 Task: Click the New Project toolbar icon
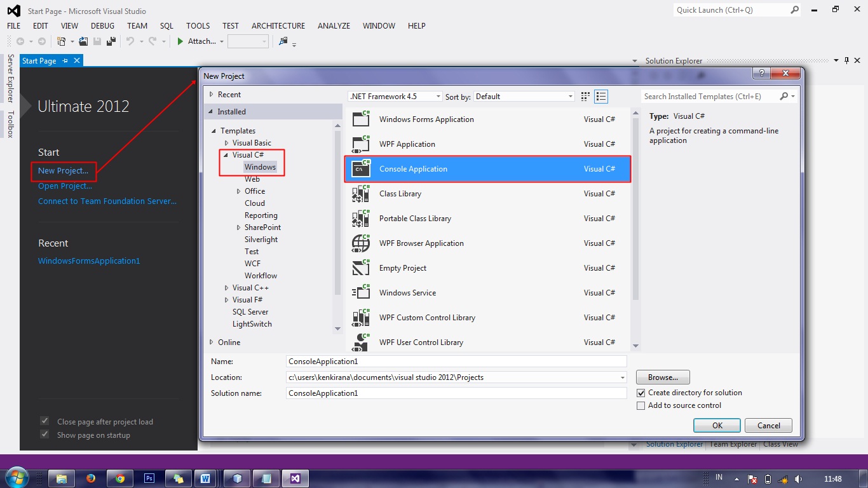coord(62,41)
